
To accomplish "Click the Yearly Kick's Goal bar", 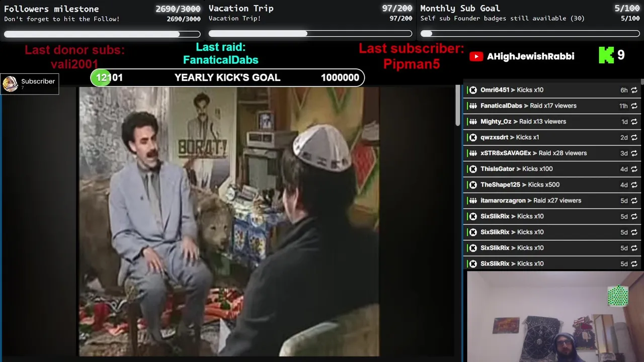I will tap(227, 77).
